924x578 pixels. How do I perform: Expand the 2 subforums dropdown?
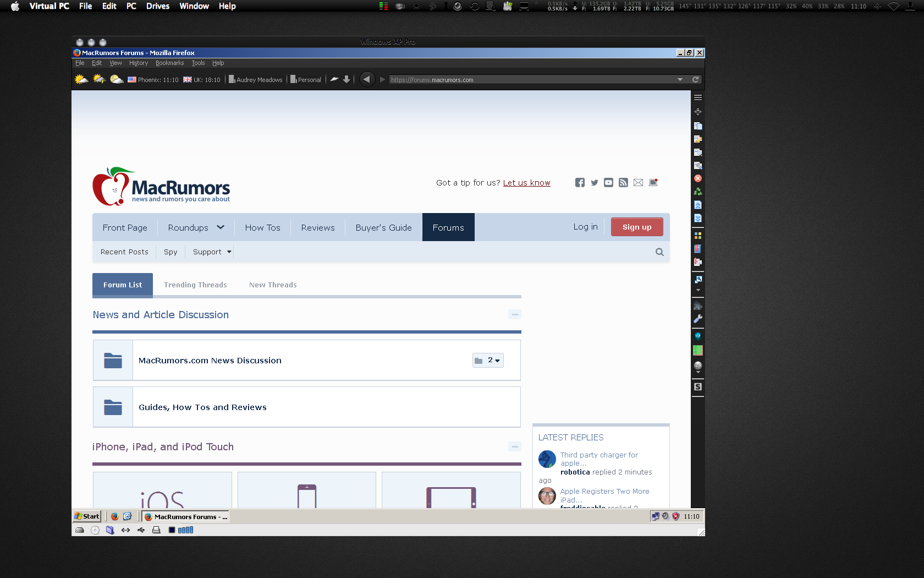pyautogui.click(x=488, y=360)
